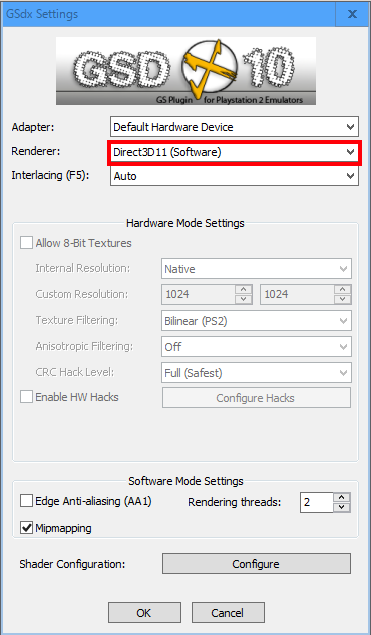
Task: Click the GSdx 10 logo banner
Action: tap(186, 71)
